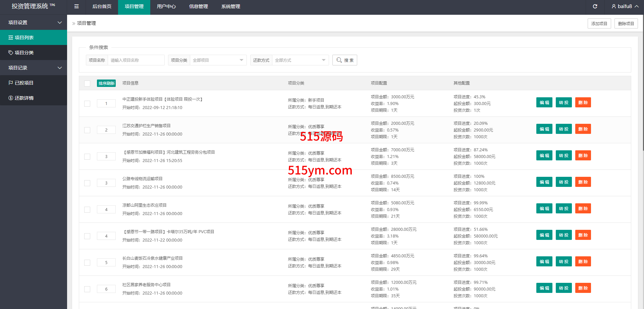This screenshot has width=644, height=309.
Task: Check the box for 江苏交通护栏生产销售项目
Action: (x=87, y=130)
